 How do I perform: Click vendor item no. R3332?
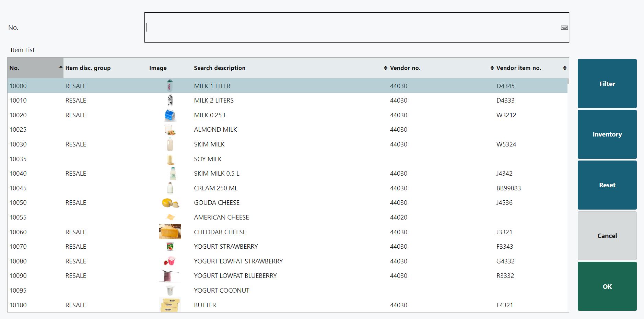coord(505,276)
